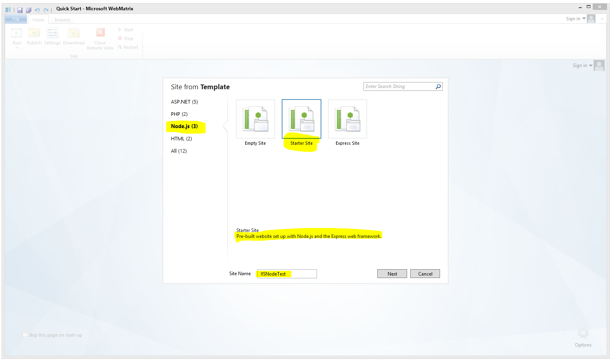Select the Starter Site template thumbnail
The image size is (613, 364).
[x=302, y=119]
